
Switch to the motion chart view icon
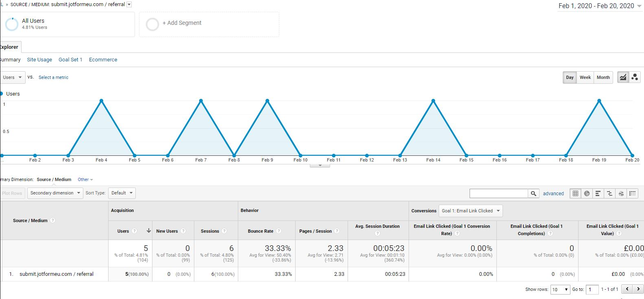[635, 77]
